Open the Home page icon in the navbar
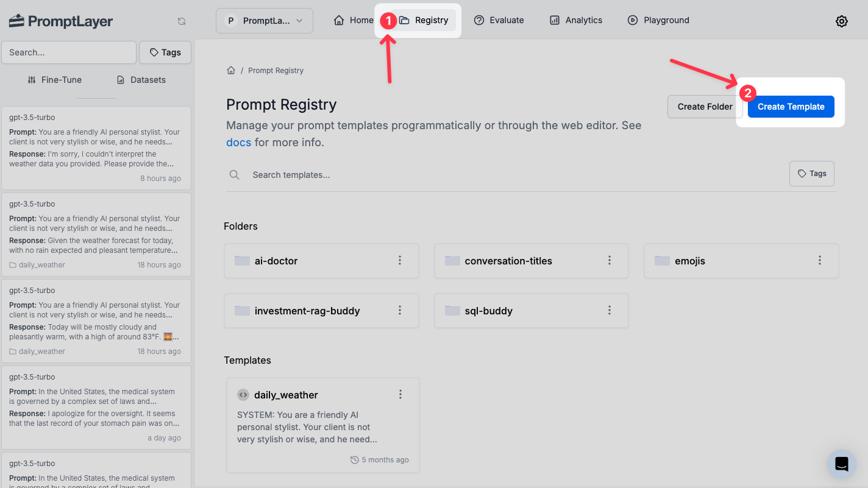868x488 pixels. pos(339,20)
